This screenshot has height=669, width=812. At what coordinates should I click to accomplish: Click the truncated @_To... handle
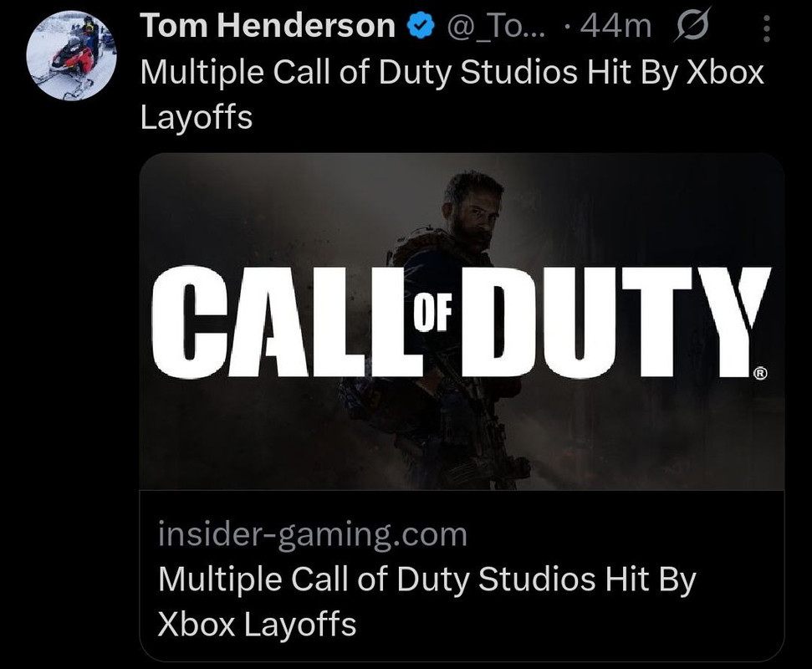point(494,26)
